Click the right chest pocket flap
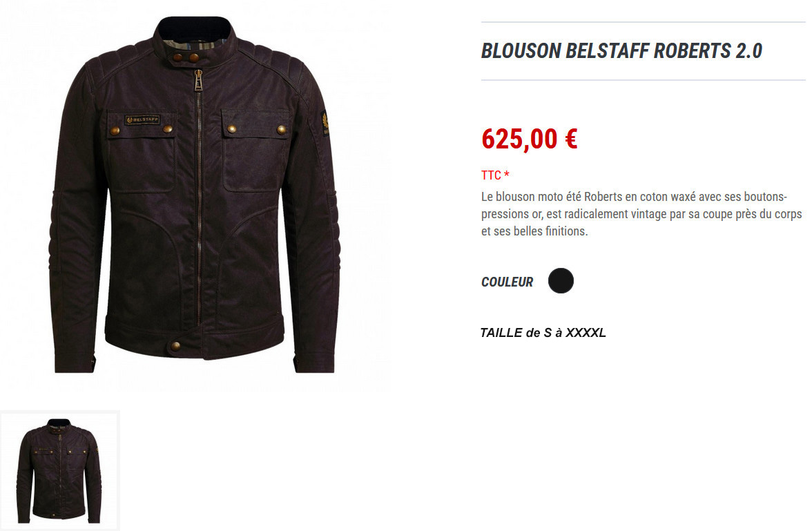Screen dimensions: 812x531 tap(255, 124)
